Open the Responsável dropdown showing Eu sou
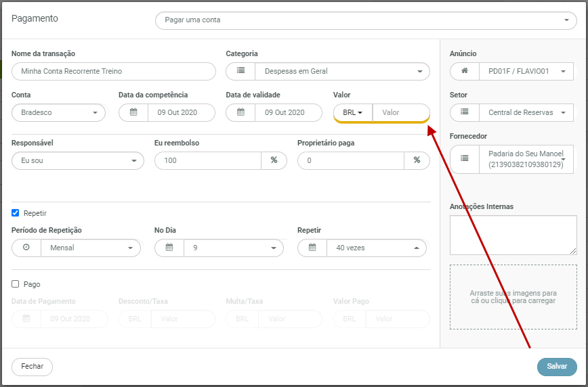Viewport: 588px width, 387px height. 78,160
